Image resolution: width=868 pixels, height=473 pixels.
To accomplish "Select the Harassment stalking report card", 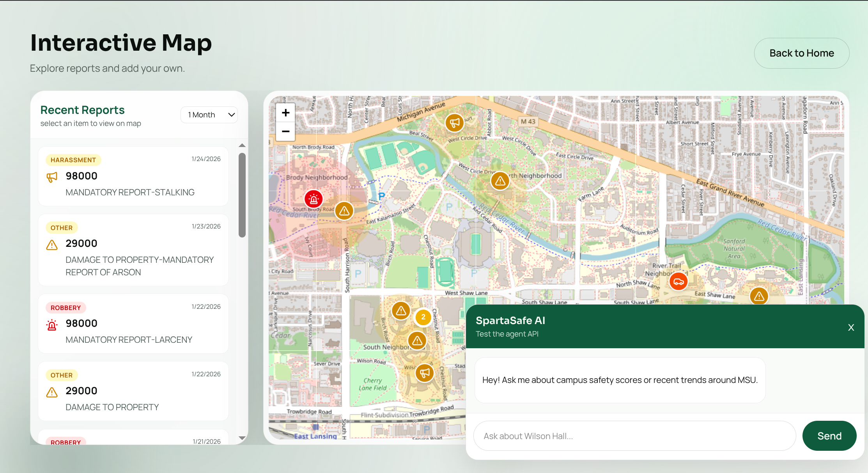I will coord(133,176).
